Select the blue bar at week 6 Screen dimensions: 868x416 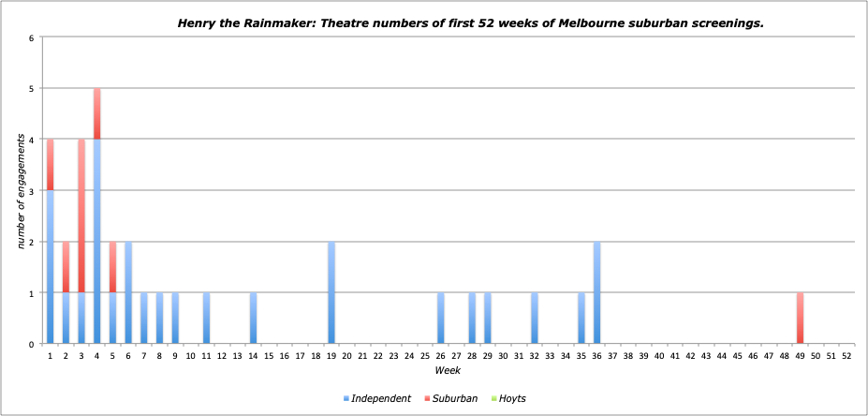point(128,292)
